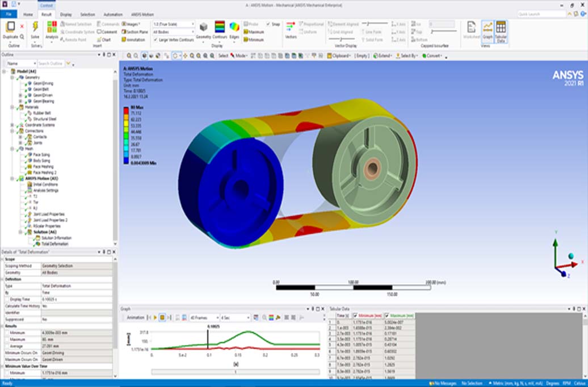588x387 pixels.
Task: Click the Geometry cube display icon
Action: click(x=203, y=27)
